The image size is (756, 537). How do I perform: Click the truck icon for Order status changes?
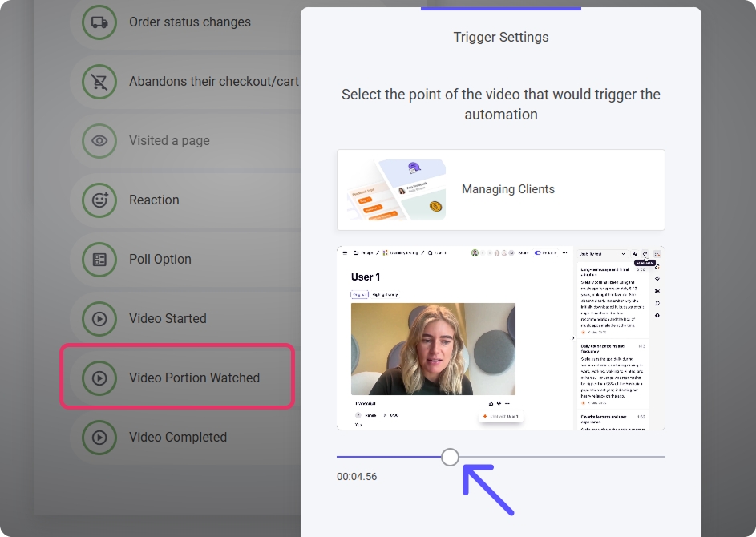(99, 22)
